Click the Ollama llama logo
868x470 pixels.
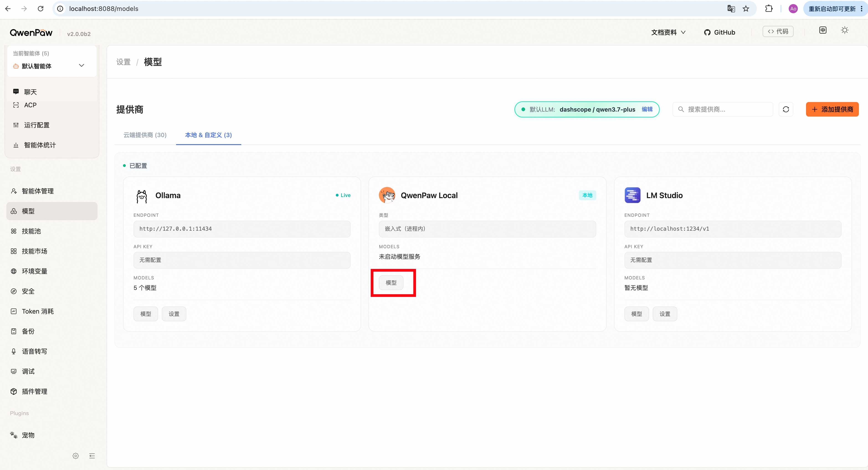click(141, 196)
